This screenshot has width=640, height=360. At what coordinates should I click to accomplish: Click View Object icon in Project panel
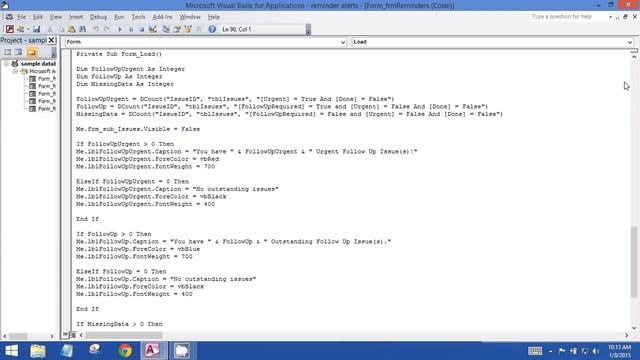coord(18,52)
